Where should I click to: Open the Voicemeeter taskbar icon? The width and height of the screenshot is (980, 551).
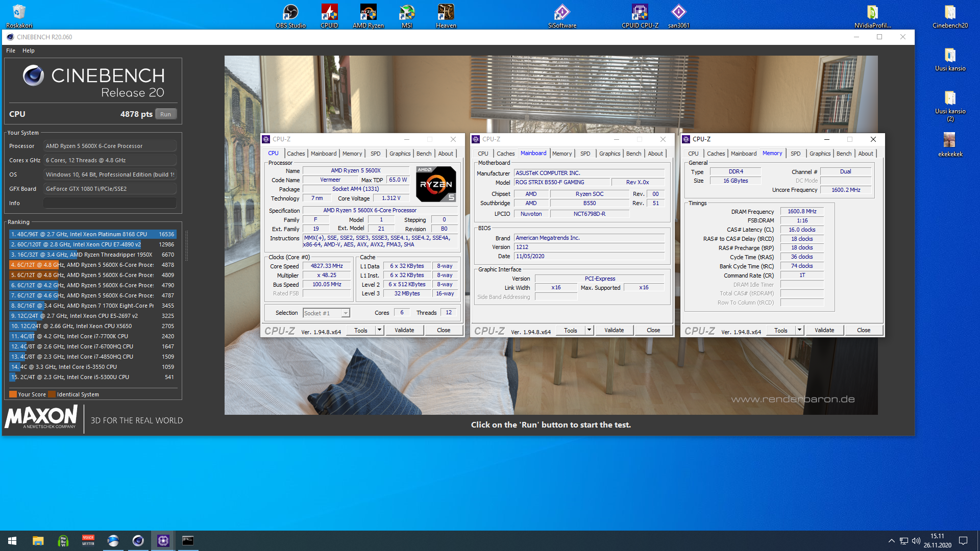click(x=88, y=541)
